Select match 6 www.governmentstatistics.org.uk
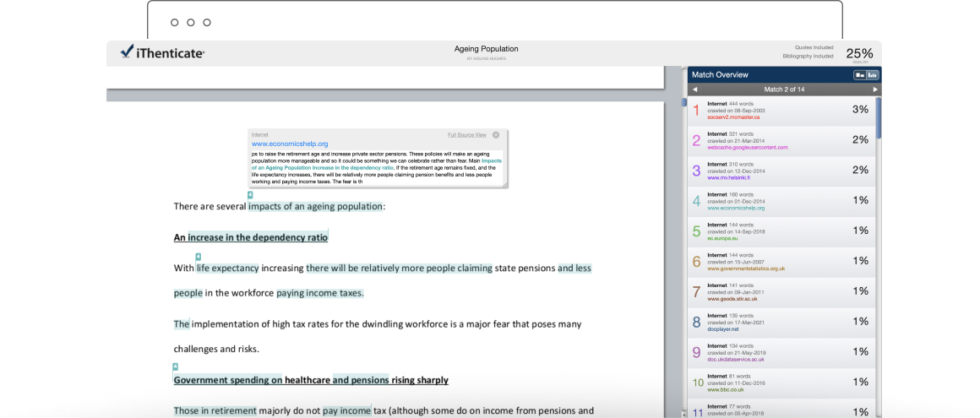The image size is (980, 418). [x=781, y=263]
